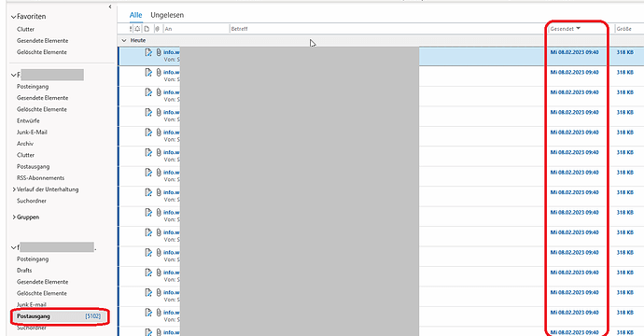Click the paperclip icon in the second email row
Viewport: 644px width, 336px height.
(x=159, y=72)
